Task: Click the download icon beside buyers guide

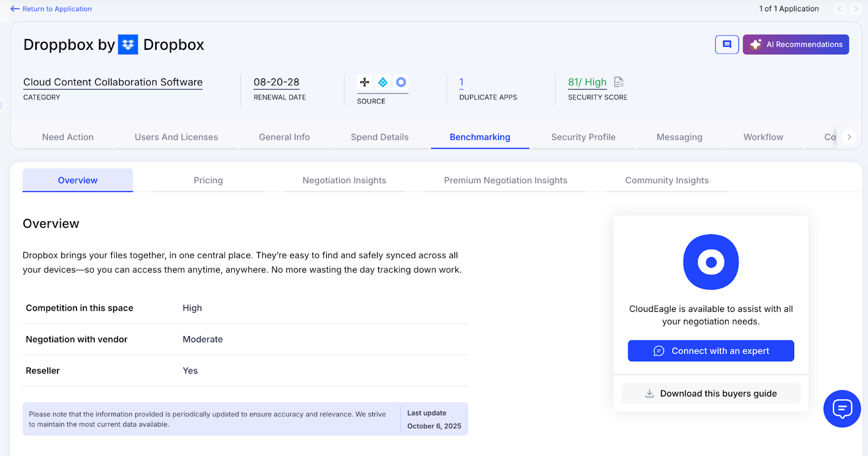Action: [649, 394]
